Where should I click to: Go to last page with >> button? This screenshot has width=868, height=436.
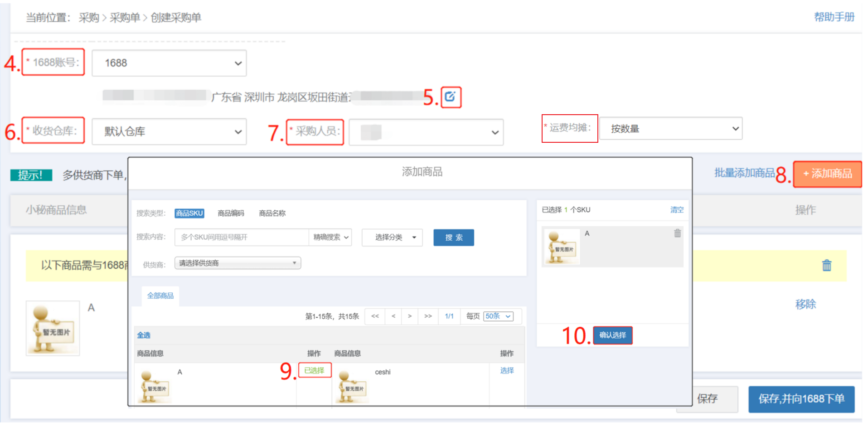[x=428, y=316]
